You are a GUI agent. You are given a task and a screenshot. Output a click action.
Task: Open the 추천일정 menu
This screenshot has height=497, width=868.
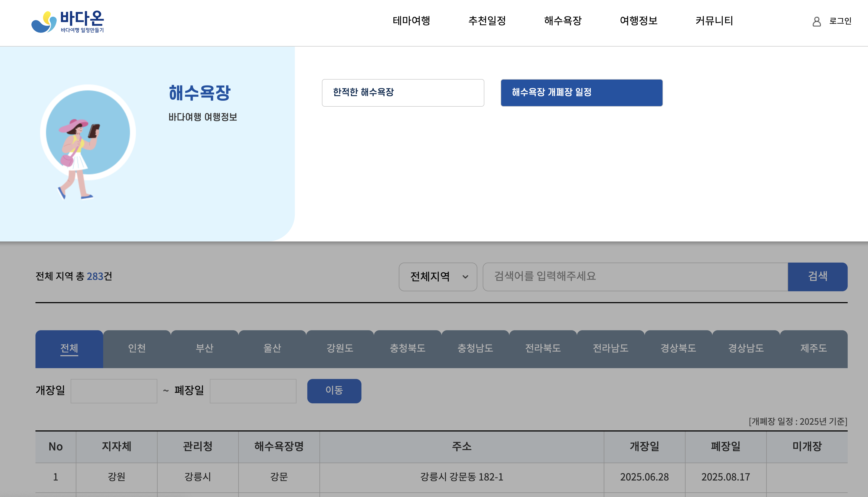tap(487, 21)
